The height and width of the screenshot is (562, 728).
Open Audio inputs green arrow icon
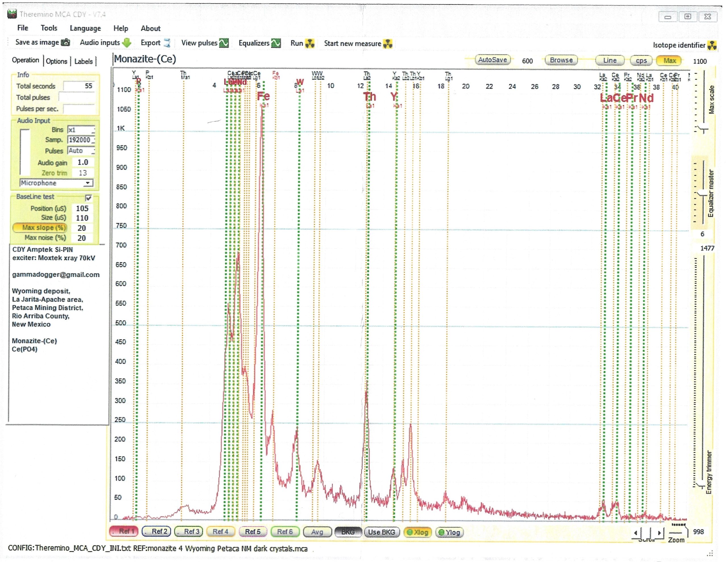tap(127, 43)
